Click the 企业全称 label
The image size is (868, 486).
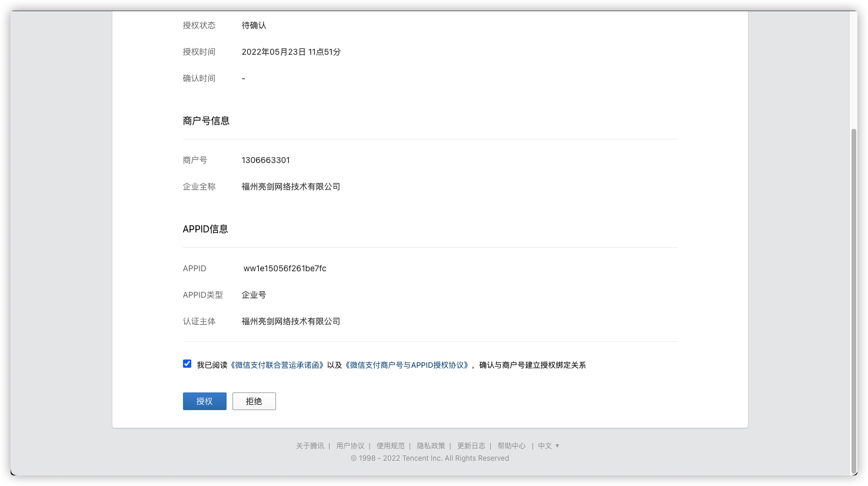click(x=199, y=187)
